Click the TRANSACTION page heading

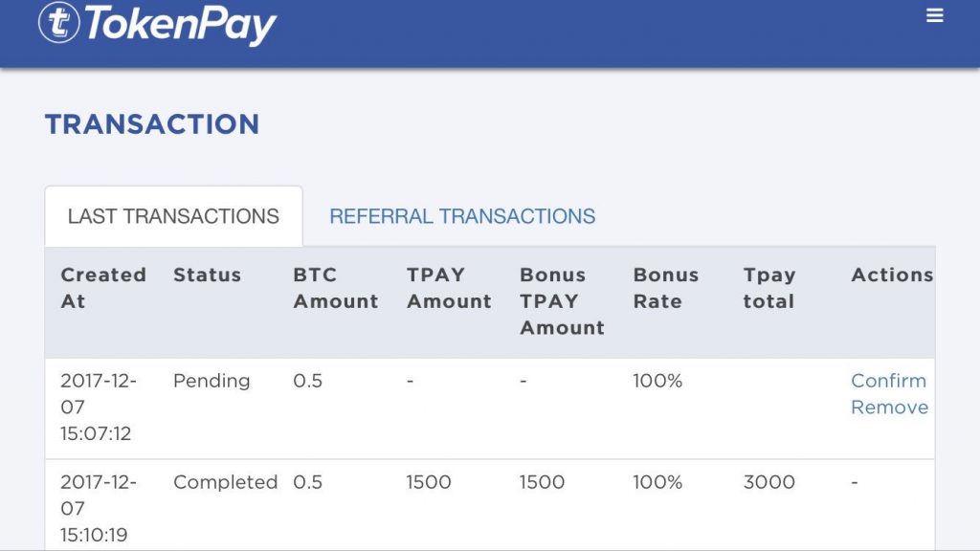pyautogui.click(x=152, y=124)
